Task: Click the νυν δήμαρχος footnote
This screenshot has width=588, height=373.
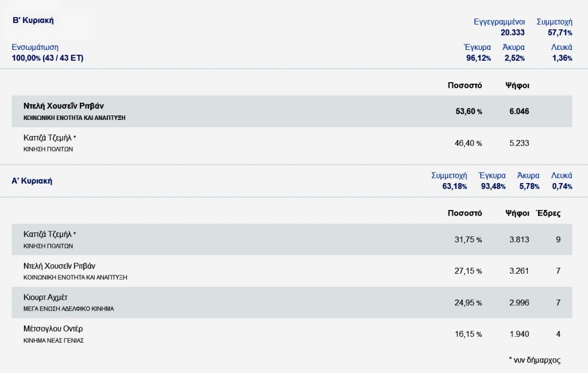Action: click(x=534, y=360)
